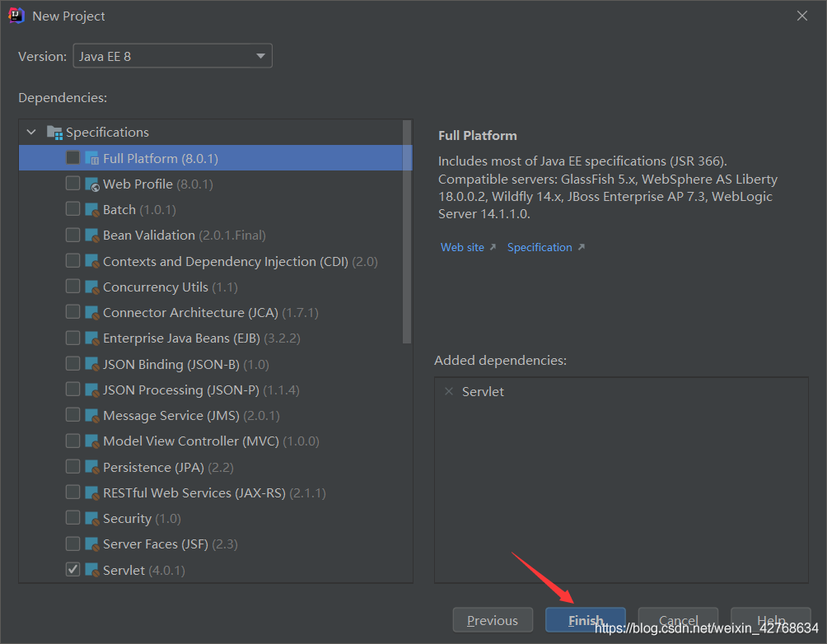Click the dependencies list vertical scrollbar
The height and width of the screenshot is (644, 827).
point(407,232)
